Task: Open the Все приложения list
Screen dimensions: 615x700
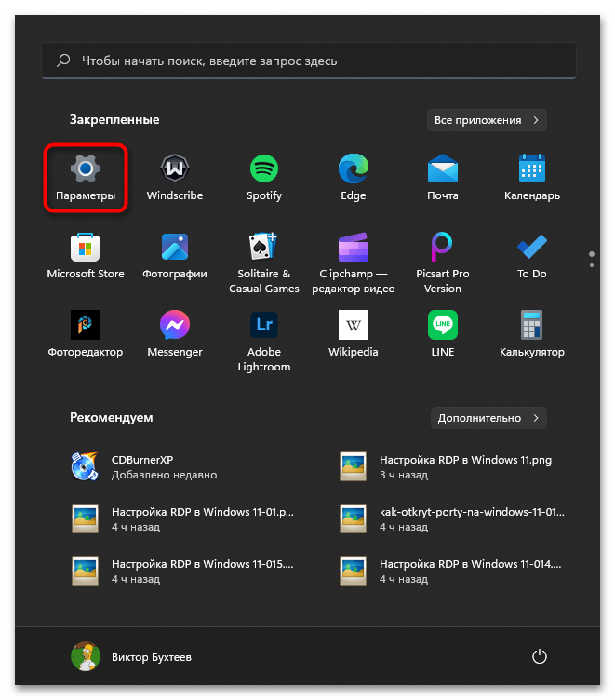Action: pyautogui.click(x=487, y=120)
